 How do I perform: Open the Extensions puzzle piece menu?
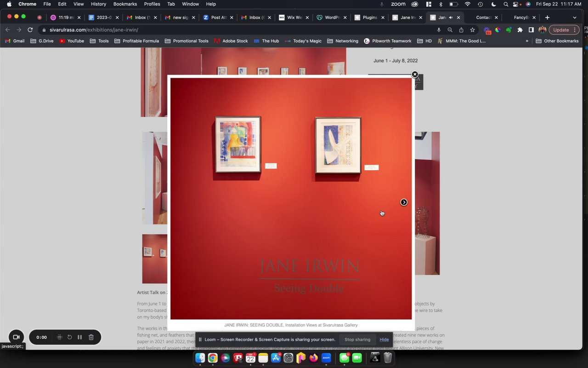(520, 30)
